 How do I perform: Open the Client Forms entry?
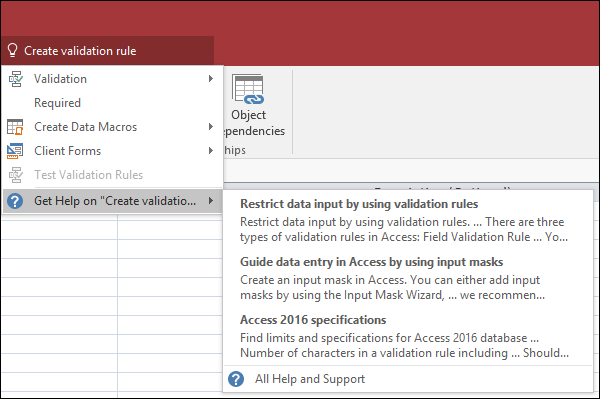coord(112,151)
